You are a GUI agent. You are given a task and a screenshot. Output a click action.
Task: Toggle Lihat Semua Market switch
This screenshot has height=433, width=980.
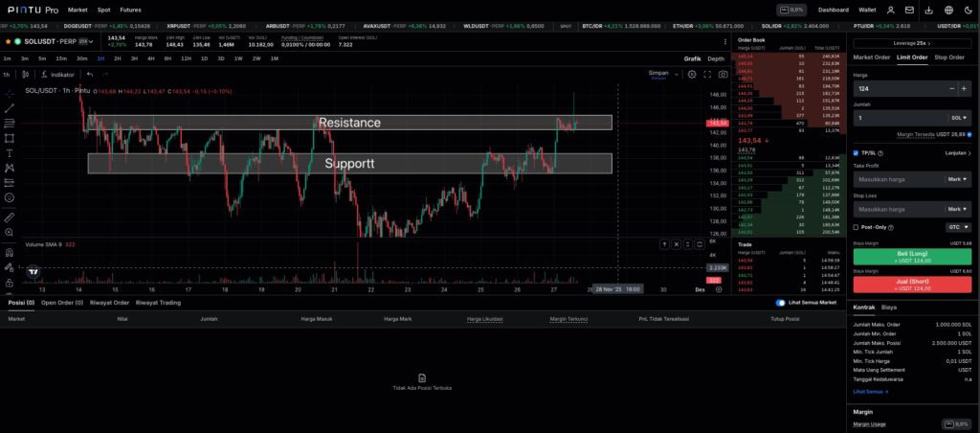coord(780,303)
